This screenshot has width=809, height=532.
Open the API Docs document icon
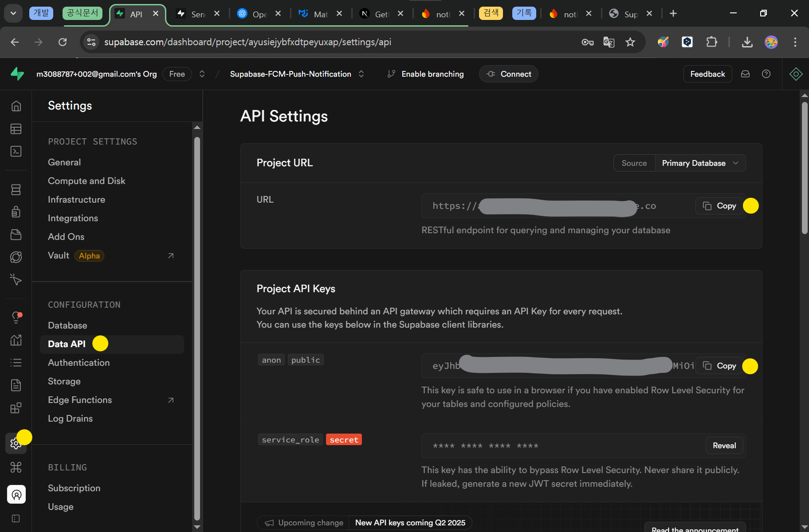pyautogui.click(x=16, y=385)
